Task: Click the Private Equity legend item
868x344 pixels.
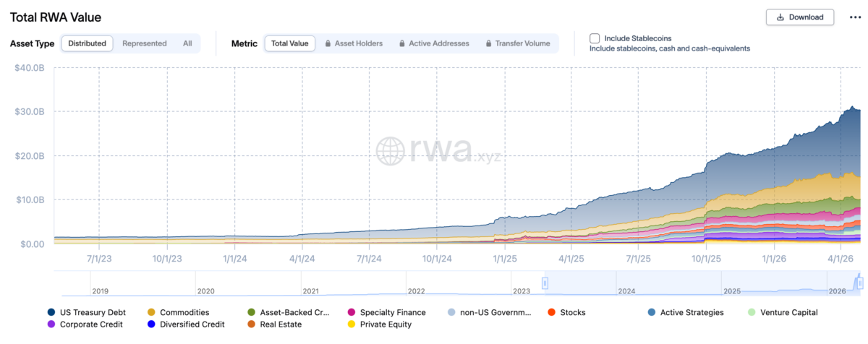Action: tap(380, 324)
